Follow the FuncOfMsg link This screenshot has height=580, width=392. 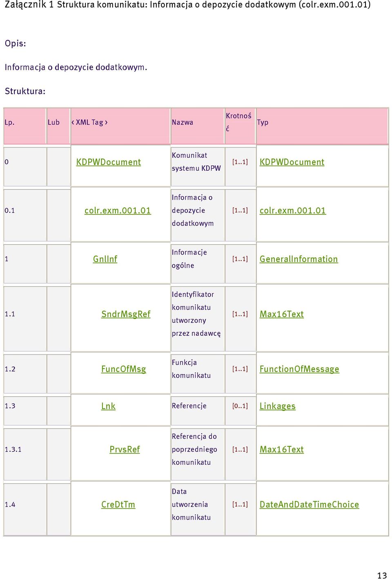[x=123, y=369]
